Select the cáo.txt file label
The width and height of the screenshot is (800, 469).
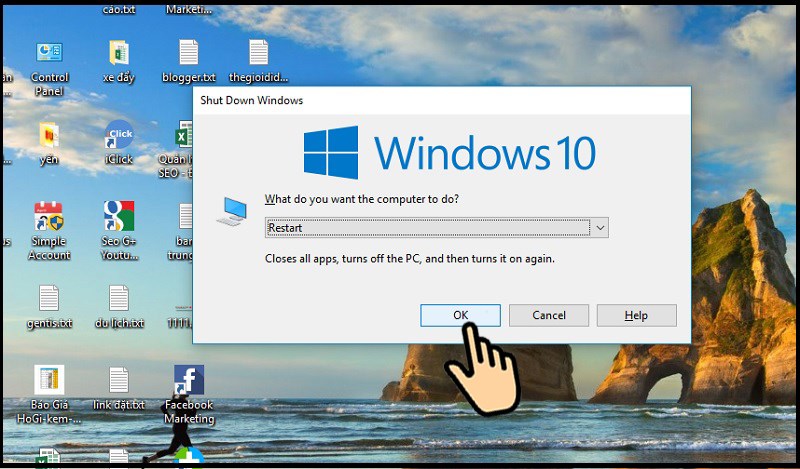(119, 9)
